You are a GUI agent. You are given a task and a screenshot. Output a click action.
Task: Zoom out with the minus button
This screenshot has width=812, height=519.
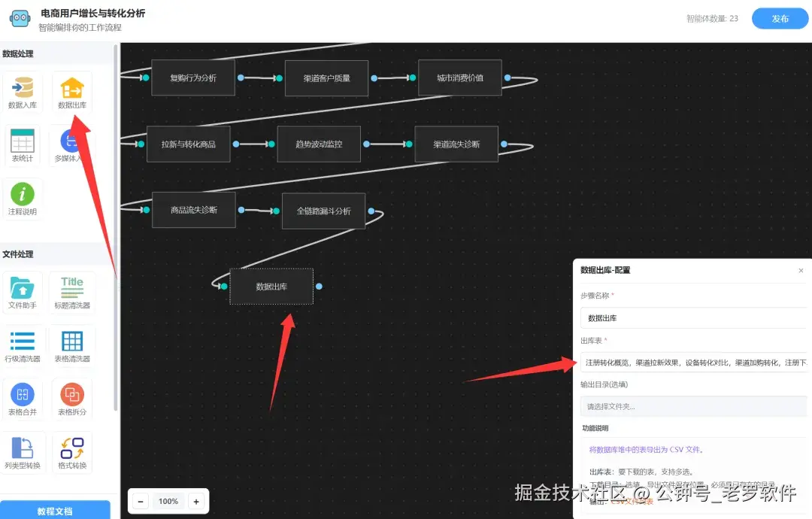[x=141, y=501]
